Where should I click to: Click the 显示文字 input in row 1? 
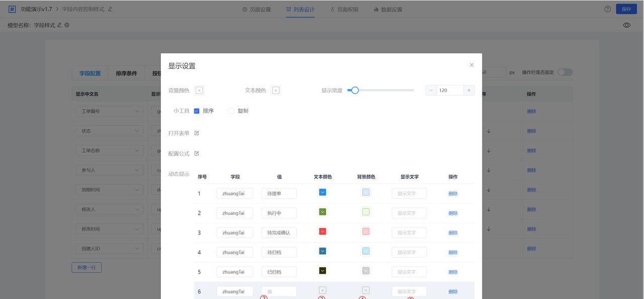coord(410,193)
